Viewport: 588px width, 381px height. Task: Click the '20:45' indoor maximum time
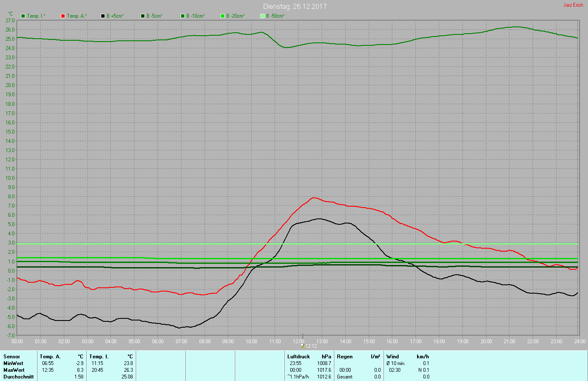point(97,370)
